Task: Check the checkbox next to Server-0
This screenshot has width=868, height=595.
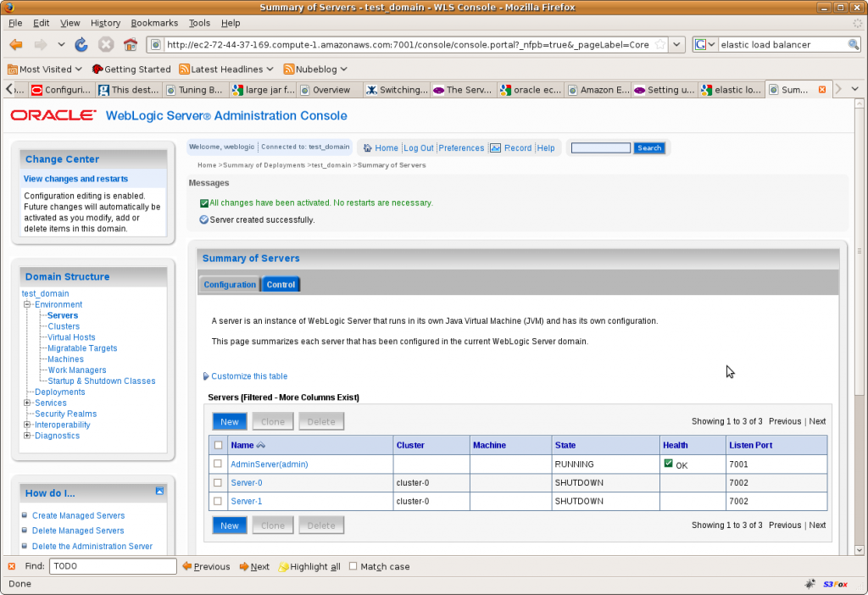Action: (218, 482)
